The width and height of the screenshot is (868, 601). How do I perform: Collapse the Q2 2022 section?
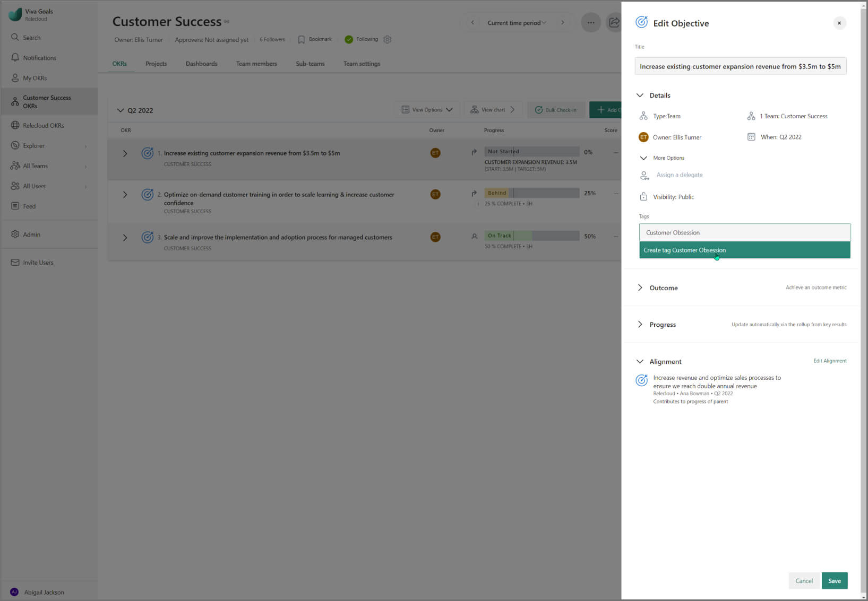120,110
